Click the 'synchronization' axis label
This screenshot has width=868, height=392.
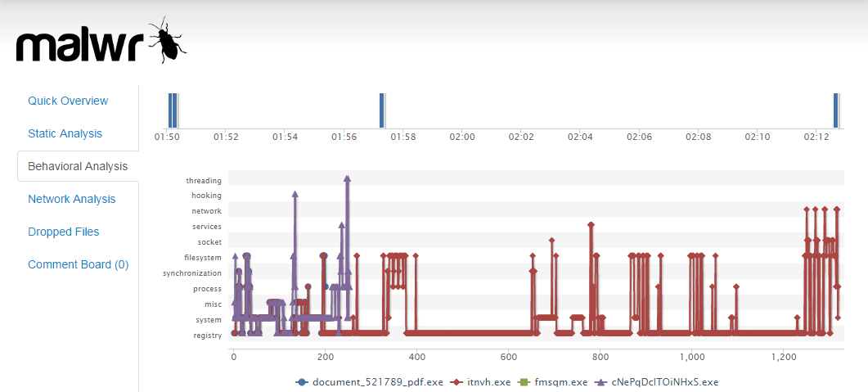point(192,273)
